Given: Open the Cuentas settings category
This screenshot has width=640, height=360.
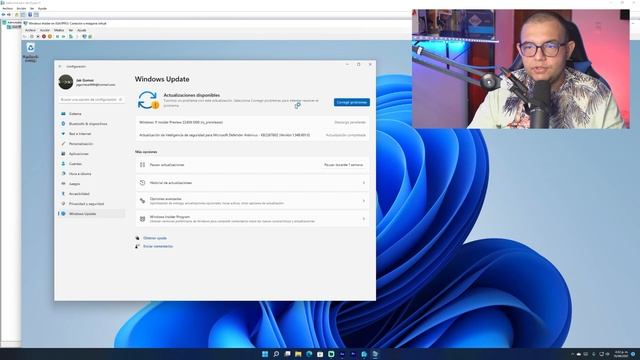Looking at the screenshot, I should (91, 164).
